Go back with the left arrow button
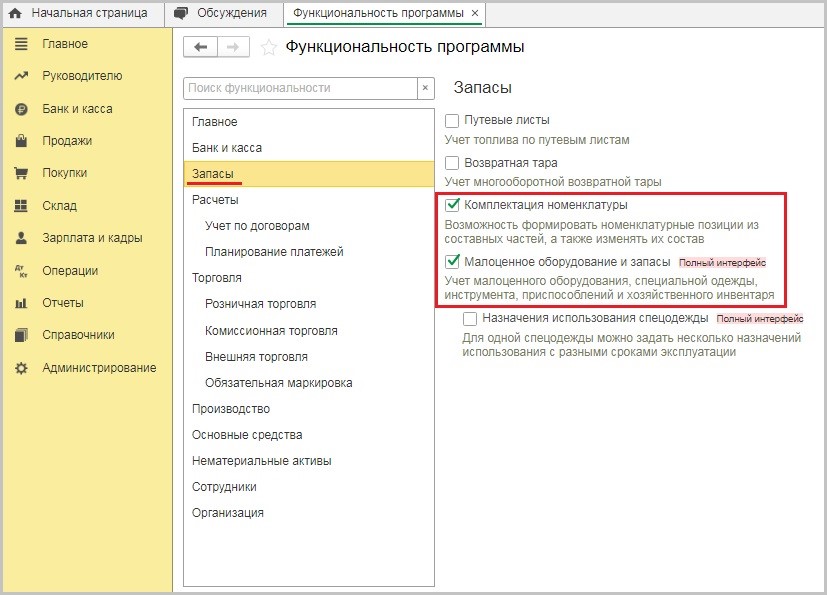 click(200, 47)
